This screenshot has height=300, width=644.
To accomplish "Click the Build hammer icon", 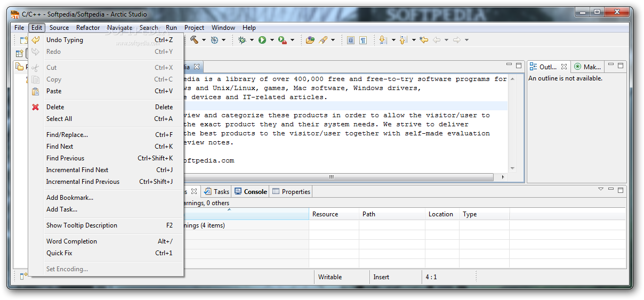I will click(194, 40).
